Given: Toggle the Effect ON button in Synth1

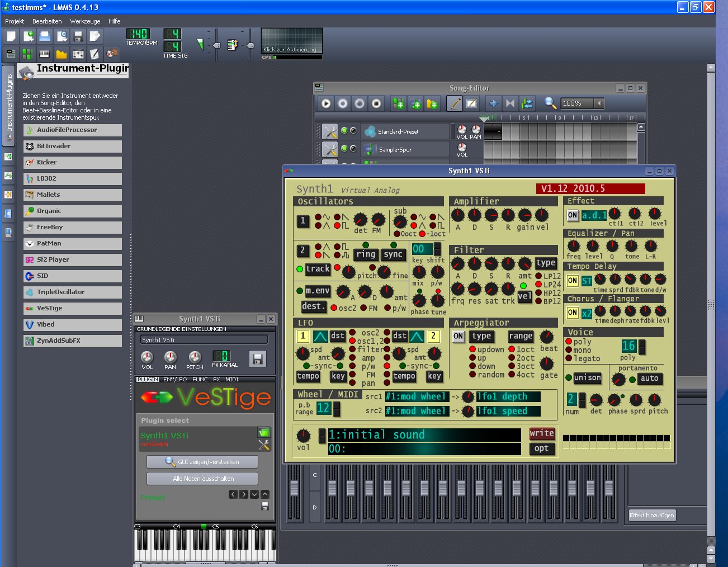Looking at the screenshot, I should click(x=573, y=215).
